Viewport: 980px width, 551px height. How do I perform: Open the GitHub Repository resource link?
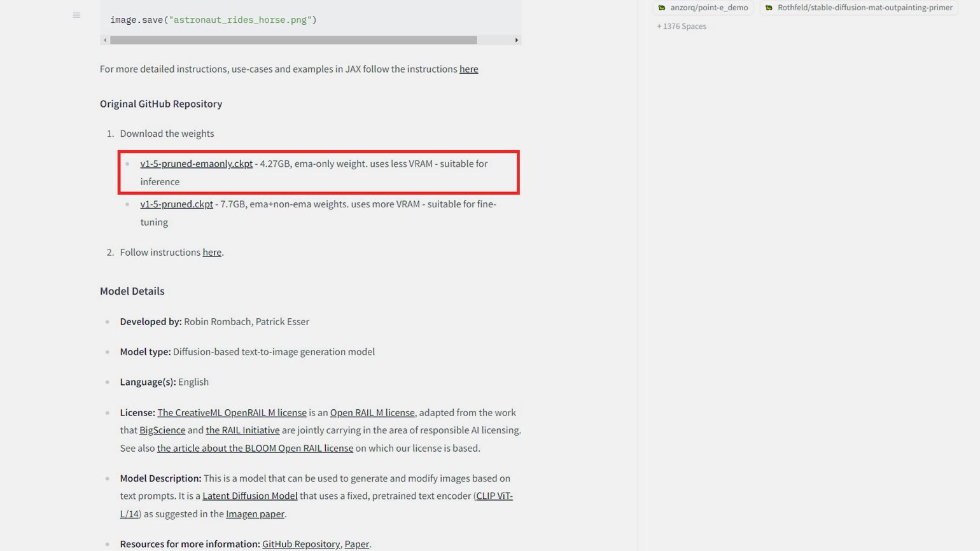point(300,545)
